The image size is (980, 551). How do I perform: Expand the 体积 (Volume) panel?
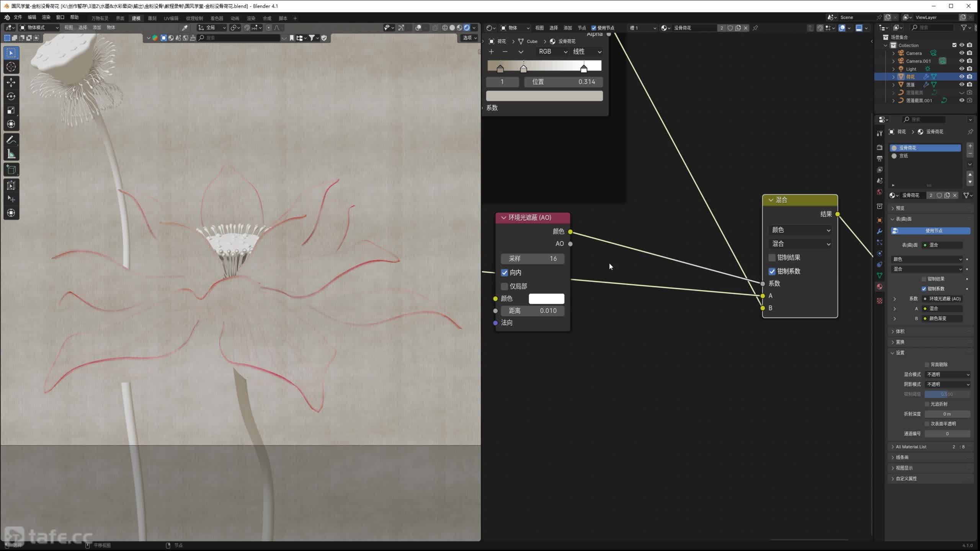pyautogui.click(x=900, y=331)
